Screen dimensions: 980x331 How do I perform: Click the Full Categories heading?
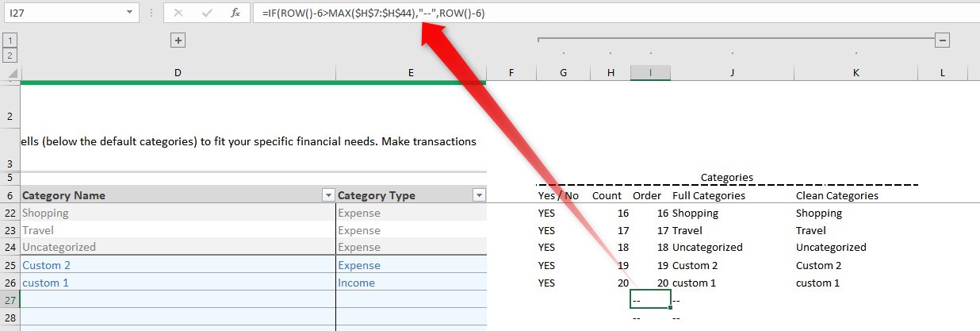(x=709, y=195)
